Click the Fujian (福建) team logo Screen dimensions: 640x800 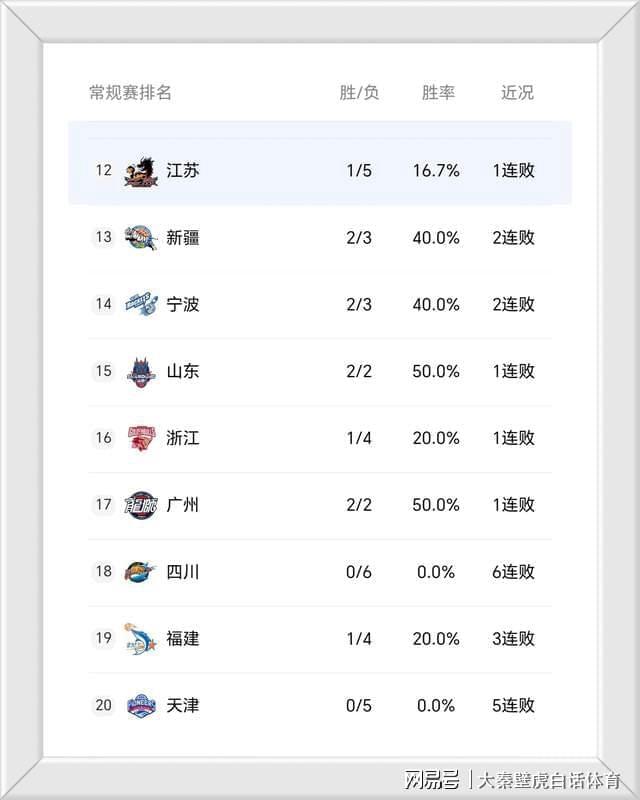[x=140, y=638]
